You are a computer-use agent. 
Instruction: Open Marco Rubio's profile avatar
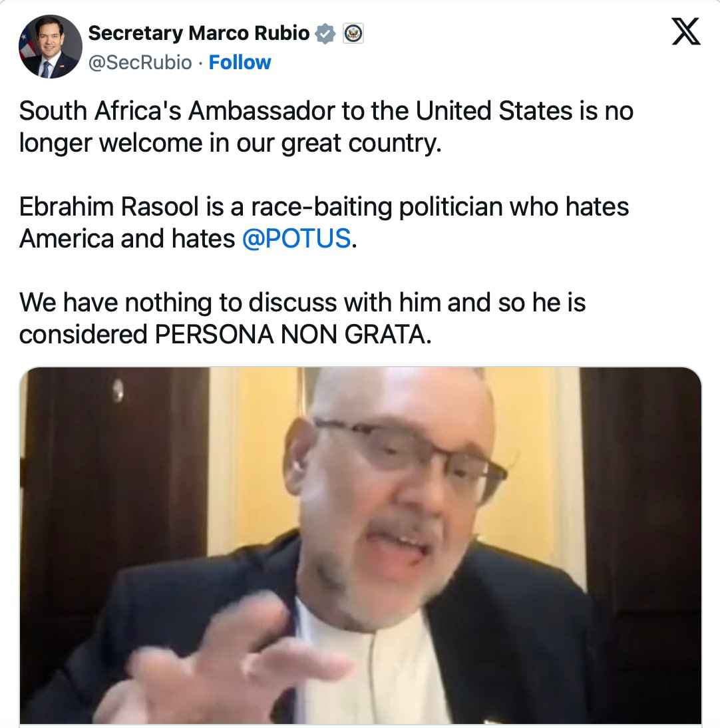coord(50,47)
